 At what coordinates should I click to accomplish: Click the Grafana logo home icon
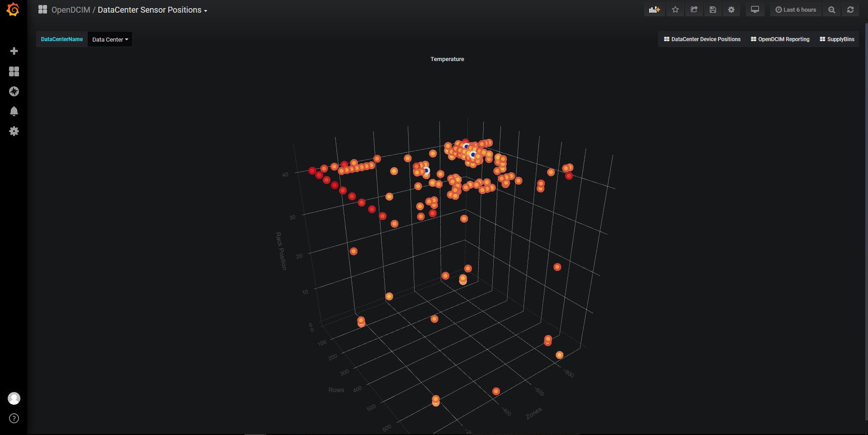click(x=14, y=9)
